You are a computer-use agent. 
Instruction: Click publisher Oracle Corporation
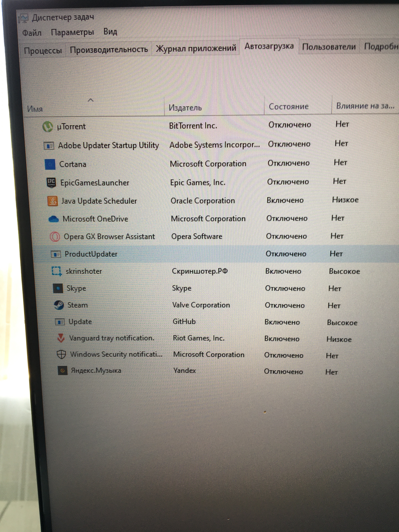click(x=203, y=201)
